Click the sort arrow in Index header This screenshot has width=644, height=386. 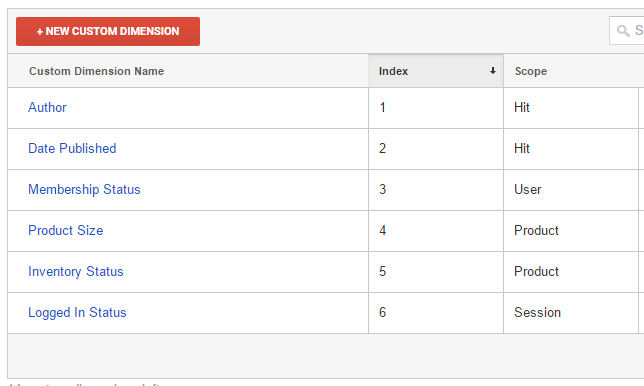coord(492,71)
